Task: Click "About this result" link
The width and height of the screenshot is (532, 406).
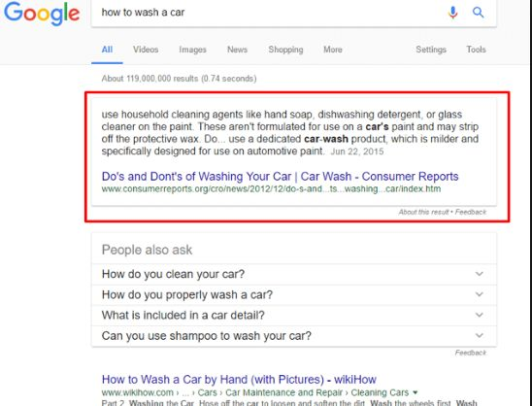Action: 423,212
